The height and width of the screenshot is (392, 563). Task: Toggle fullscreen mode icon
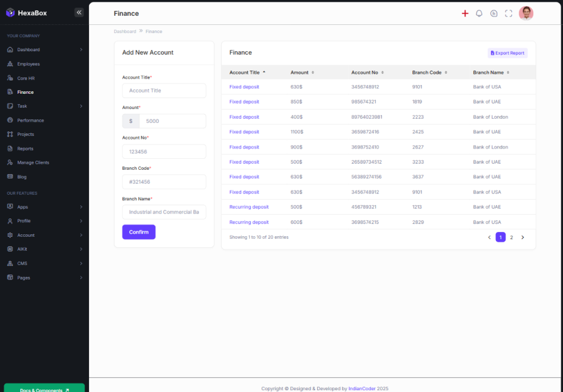point(508,13)
